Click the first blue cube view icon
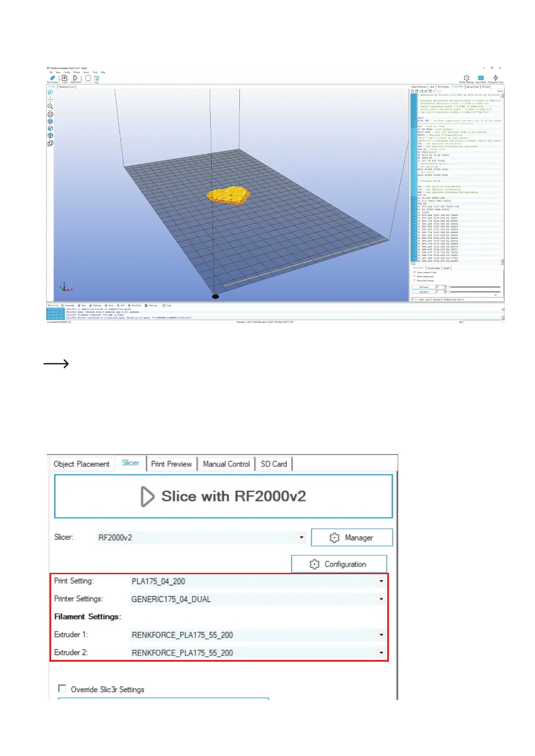Viewport: 535px width, 756px height. tap(50, 121)
